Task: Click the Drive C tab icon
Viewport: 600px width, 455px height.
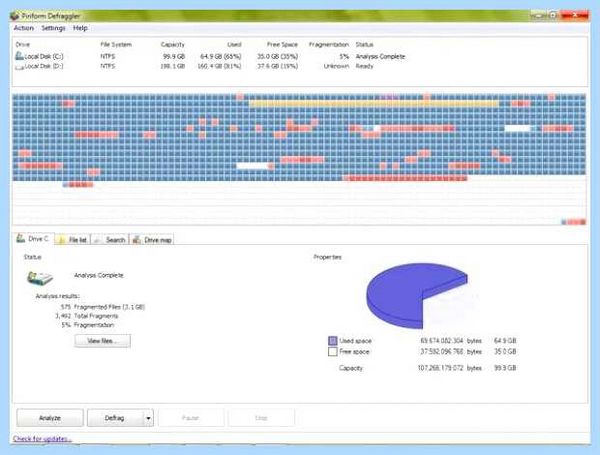Action: [20, 238]
